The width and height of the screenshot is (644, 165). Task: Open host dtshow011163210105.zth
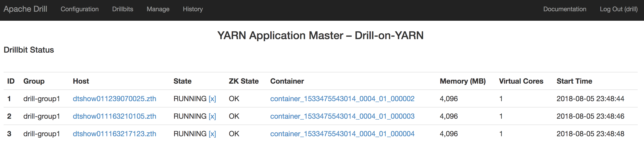(114, 116)
